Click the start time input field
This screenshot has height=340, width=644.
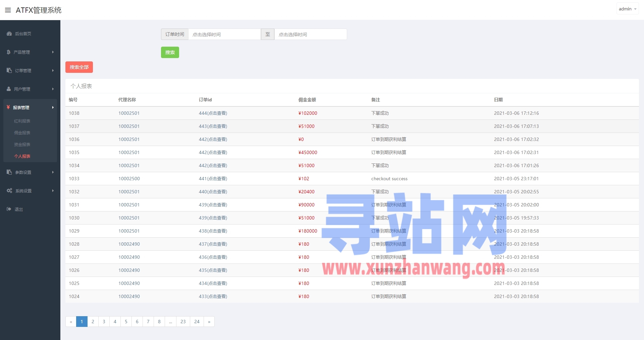pyautogui.click(x=224, y=34)
